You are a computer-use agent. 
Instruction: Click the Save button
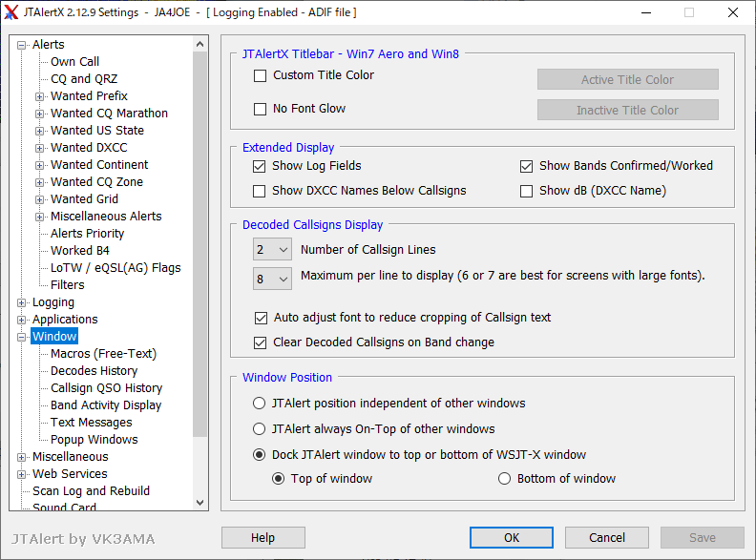pyautogui.click(x=703, y=538)
